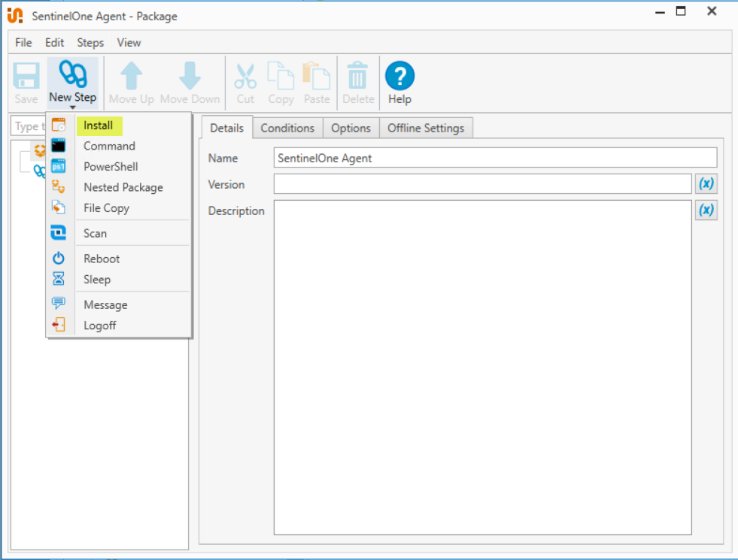Viewport: 738px width, 560px height.
Task: Click the Sleep hourglass icon
Action: click(x=59, y=279)
